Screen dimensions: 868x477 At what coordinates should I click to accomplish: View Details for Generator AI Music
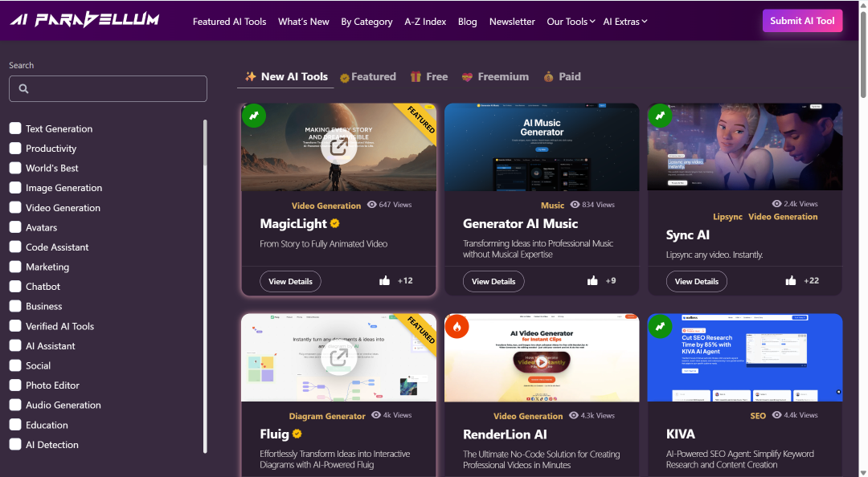pos(493,281)
